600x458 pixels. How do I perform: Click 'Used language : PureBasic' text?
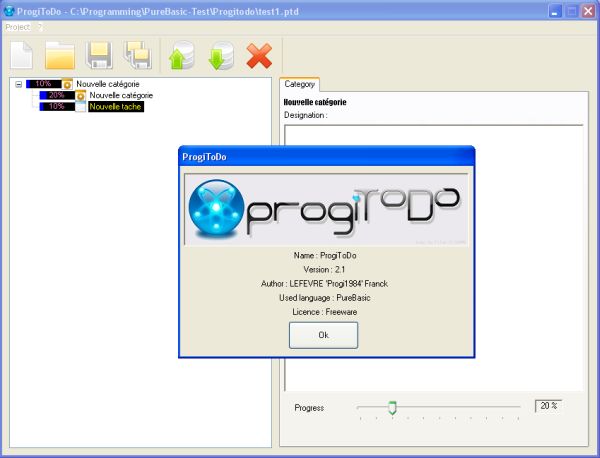[324, 298]
